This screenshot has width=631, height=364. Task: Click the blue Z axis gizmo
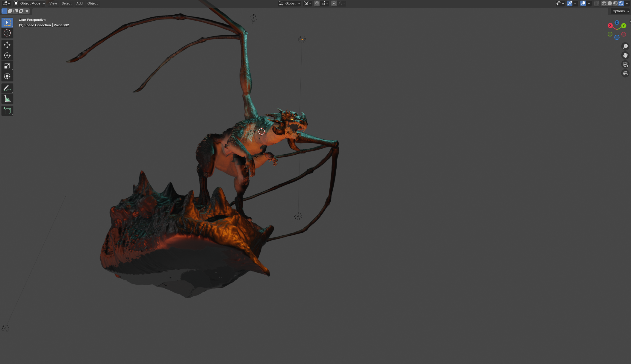coord(617,22)
